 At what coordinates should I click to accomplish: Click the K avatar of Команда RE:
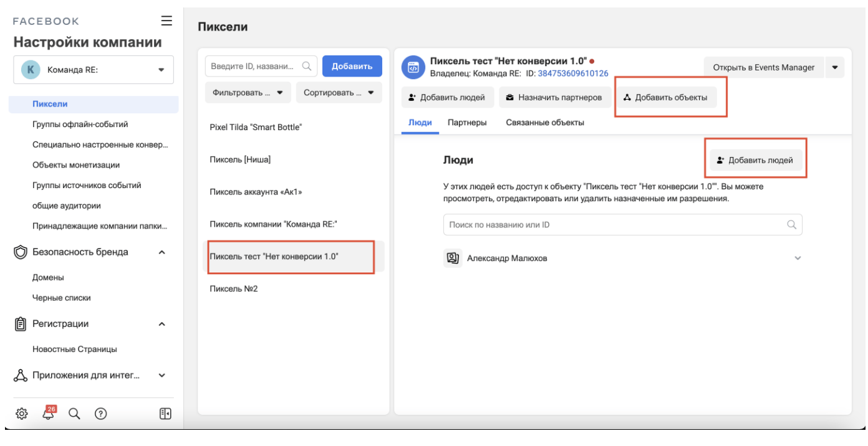tap(30, 70)
